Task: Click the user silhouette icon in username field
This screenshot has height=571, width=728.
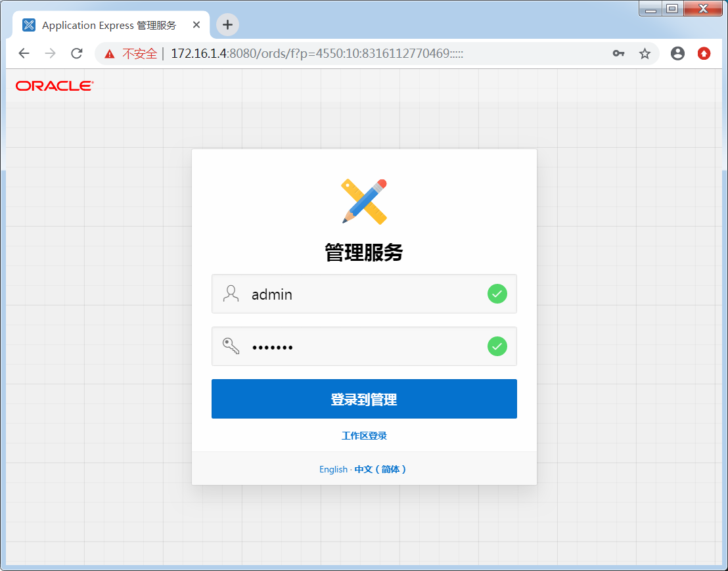Action: point(231,294)
